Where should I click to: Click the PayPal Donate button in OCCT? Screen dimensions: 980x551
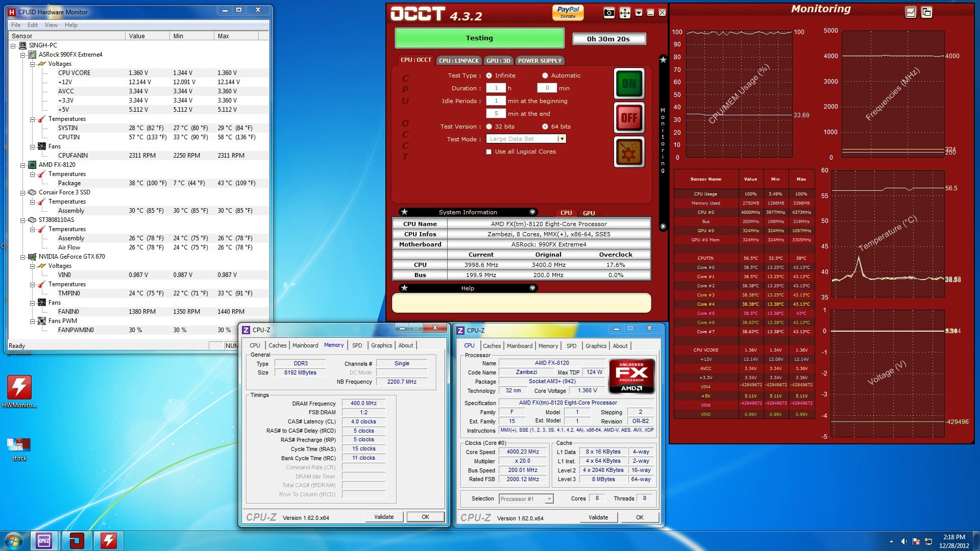tap(568, 12)
